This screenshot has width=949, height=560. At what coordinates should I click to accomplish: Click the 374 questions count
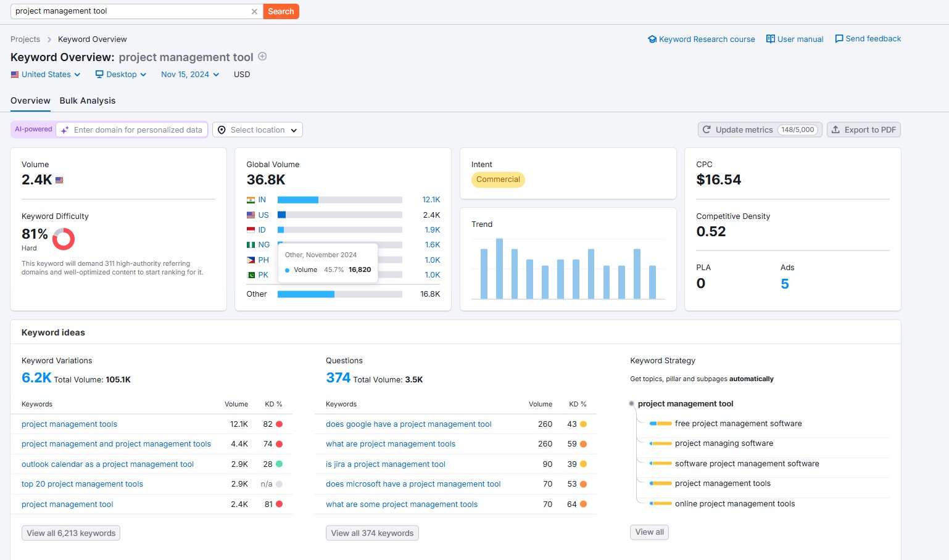pos(338,378)
